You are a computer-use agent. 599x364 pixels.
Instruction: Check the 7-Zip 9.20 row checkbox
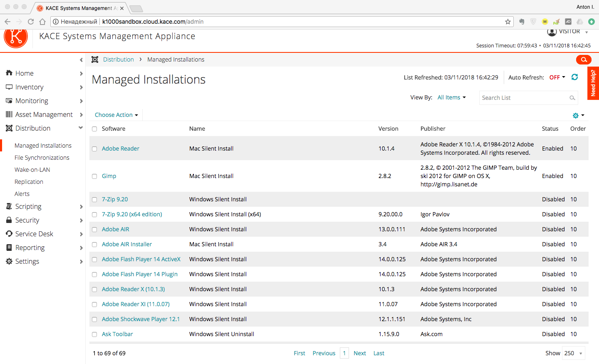[x=94, y=200]
